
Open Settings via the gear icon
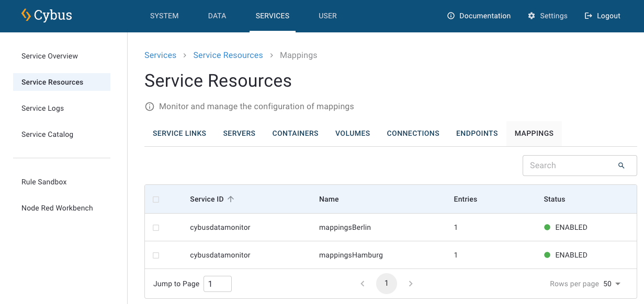click(532, 16)
